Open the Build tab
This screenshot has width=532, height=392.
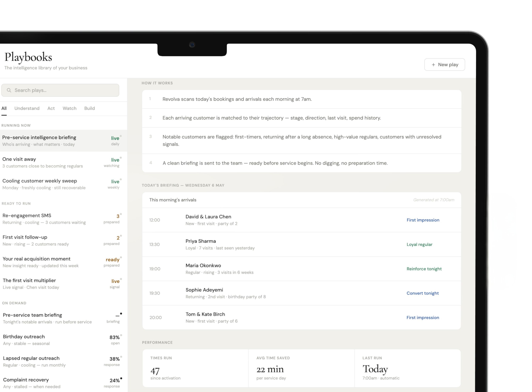pyautogui.click(x=89, y=108)
